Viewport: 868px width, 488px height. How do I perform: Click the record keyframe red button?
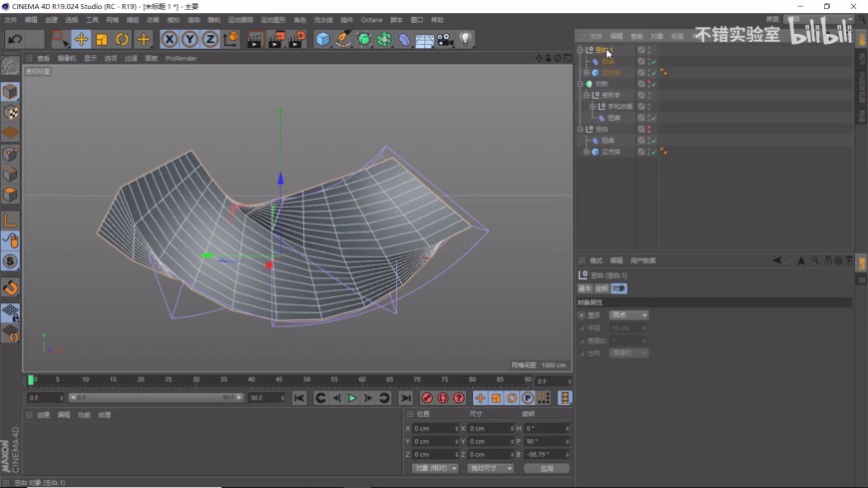(x=427, y=398)
